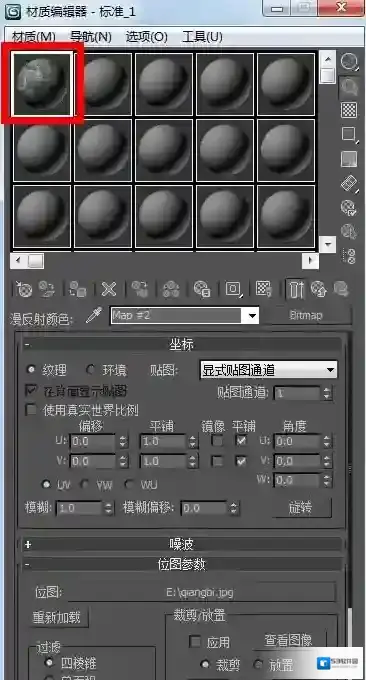
Task: Click the Sample Type sphere icon
Action: [x=349, y=62]
